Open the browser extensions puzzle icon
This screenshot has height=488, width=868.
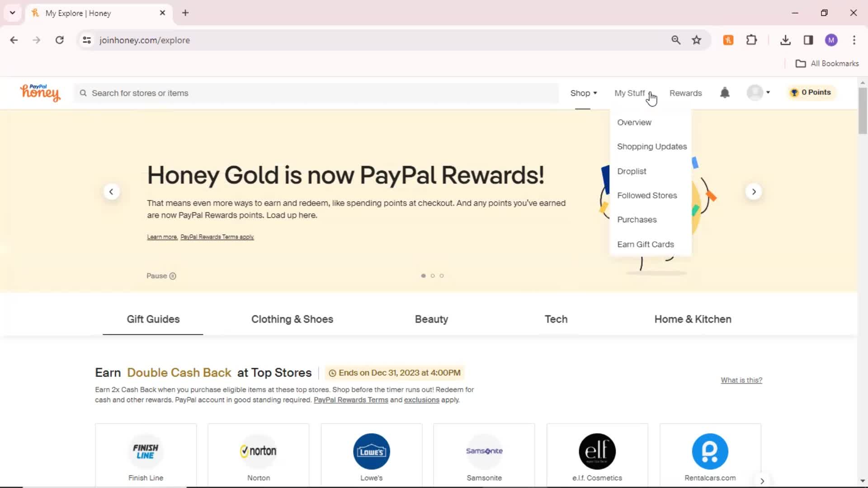click(751, 40)
